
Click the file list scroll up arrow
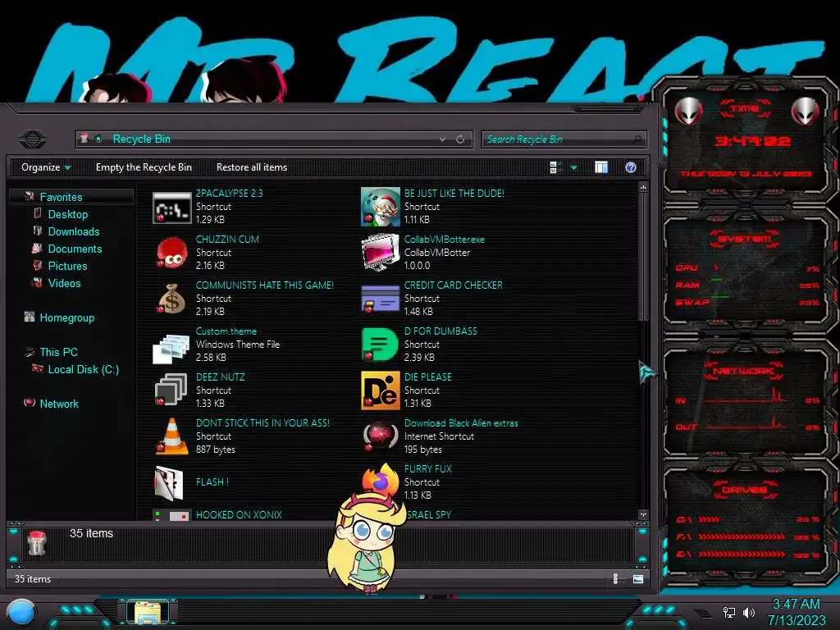[643, 187]
